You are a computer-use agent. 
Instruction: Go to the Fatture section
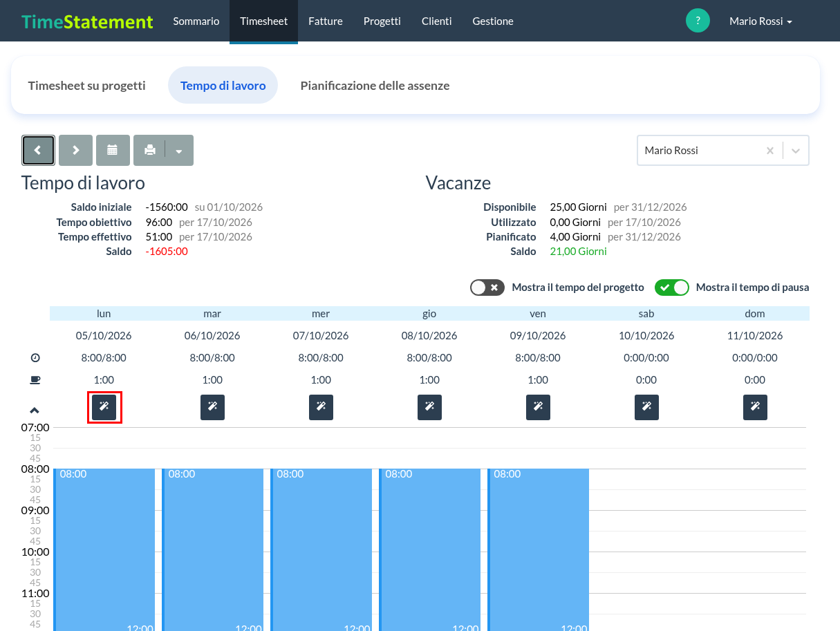tap(326, 21)
